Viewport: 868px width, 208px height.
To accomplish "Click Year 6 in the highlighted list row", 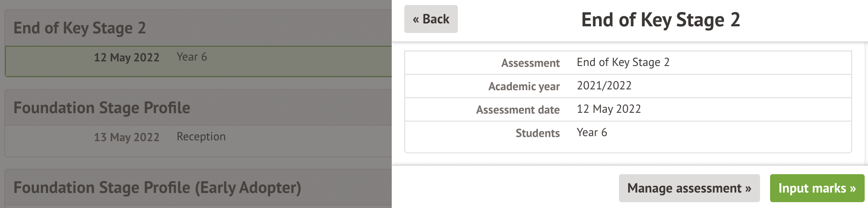I will click(192, 57).
